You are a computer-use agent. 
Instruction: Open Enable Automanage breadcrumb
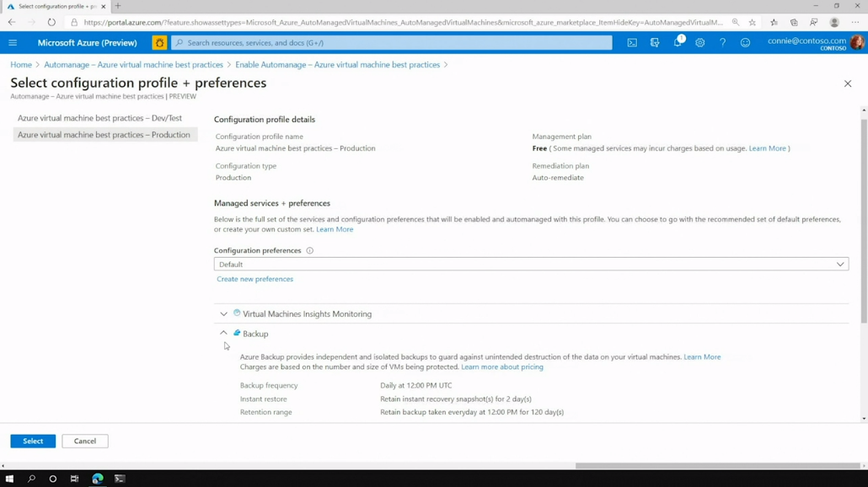tap(338, 65)
